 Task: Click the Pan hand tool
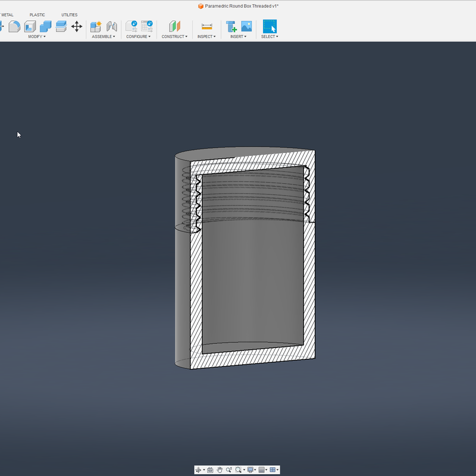pos(220,470)
